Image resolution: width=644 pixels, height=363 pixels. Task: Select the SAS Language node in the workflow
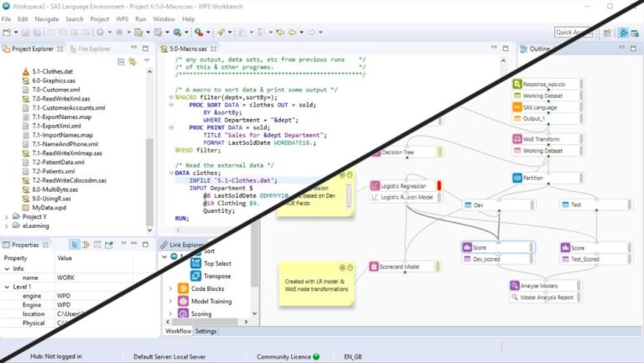(x=548, y=107)
